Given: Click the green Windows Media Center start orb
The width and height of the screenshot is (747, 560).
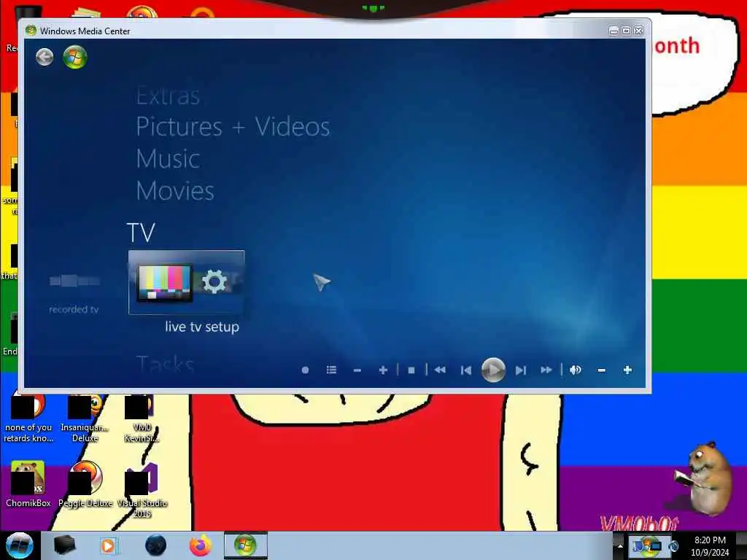Looking at the screenshot, I should (x=75, y=57).
